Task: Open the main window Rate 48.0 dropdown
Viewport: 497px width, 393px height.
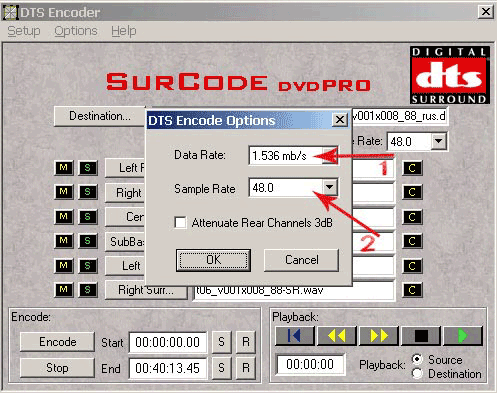Action: click(x=438, y=141)
